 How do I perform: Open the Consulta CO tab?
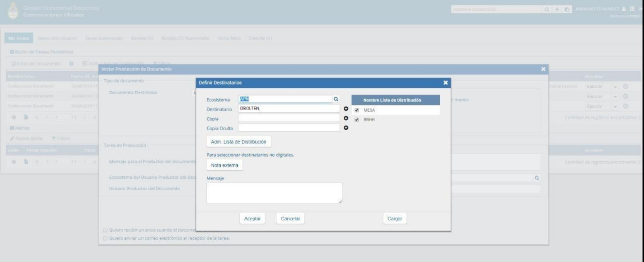[261, 39]
